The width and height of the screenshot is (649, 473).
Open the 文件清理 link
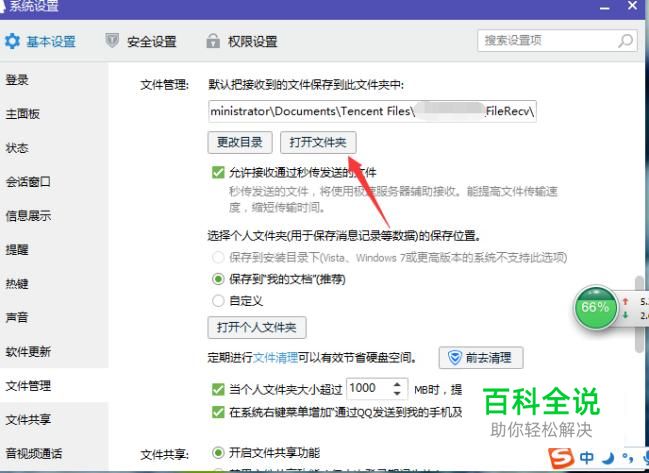pyautogui.click(x=275, y=357)
